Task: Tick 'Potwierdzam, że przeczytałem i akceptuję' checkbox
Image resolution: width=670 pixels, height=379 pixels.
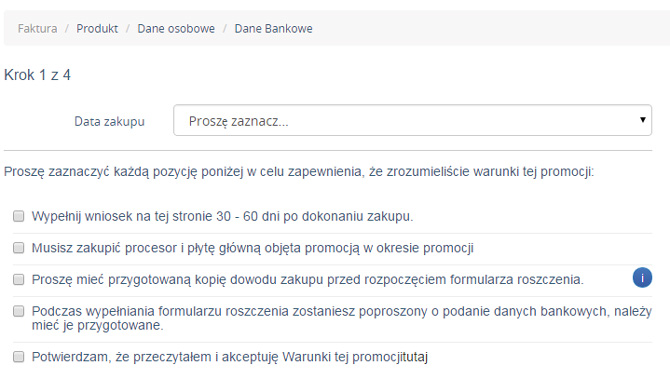Action: tap(18, 357)
